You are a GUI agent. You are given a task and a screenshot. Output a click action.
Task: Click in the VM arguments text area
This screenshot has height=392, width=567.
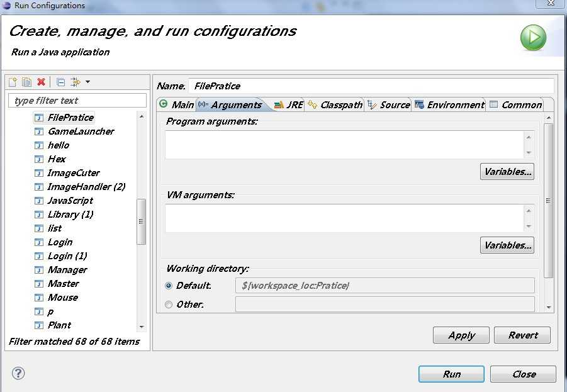344,218
